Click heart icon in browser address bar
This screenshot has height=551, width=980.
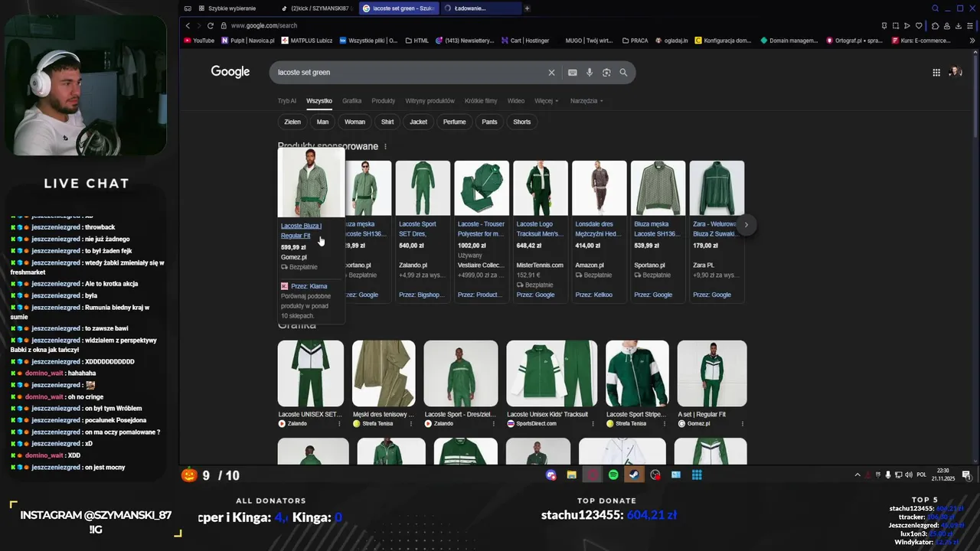click(x=919, y=25)
